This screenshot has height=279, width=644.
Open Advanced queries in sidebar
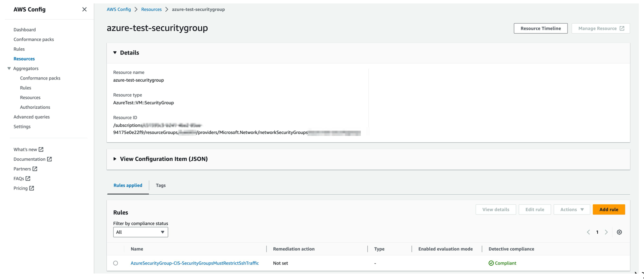pos(32,117)
